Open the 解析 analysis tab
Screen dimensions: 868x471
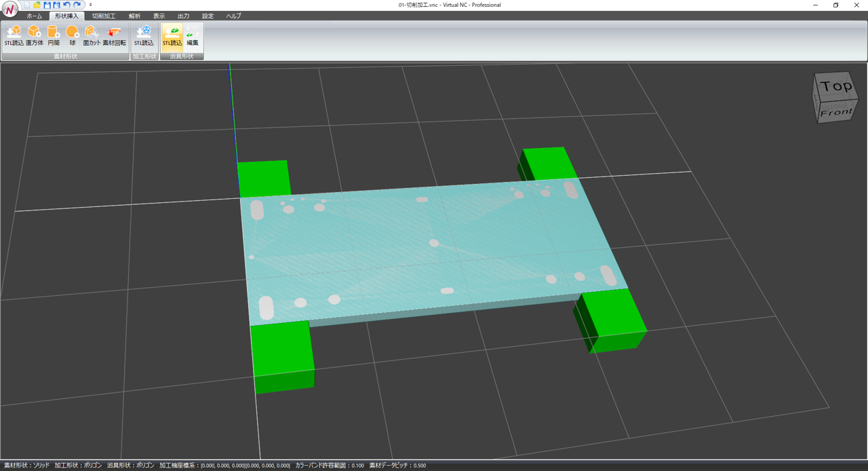coord(134,16)
